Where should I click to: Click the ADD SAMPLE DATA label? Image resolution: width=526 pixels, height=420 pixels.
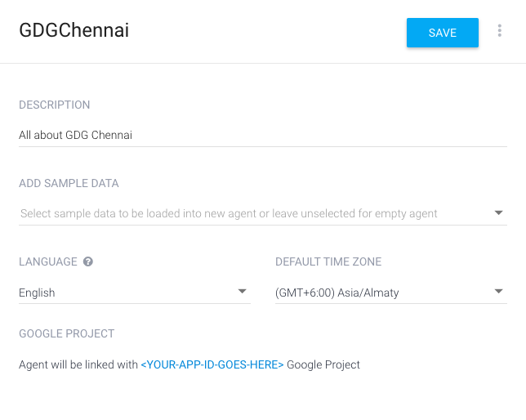69,183
